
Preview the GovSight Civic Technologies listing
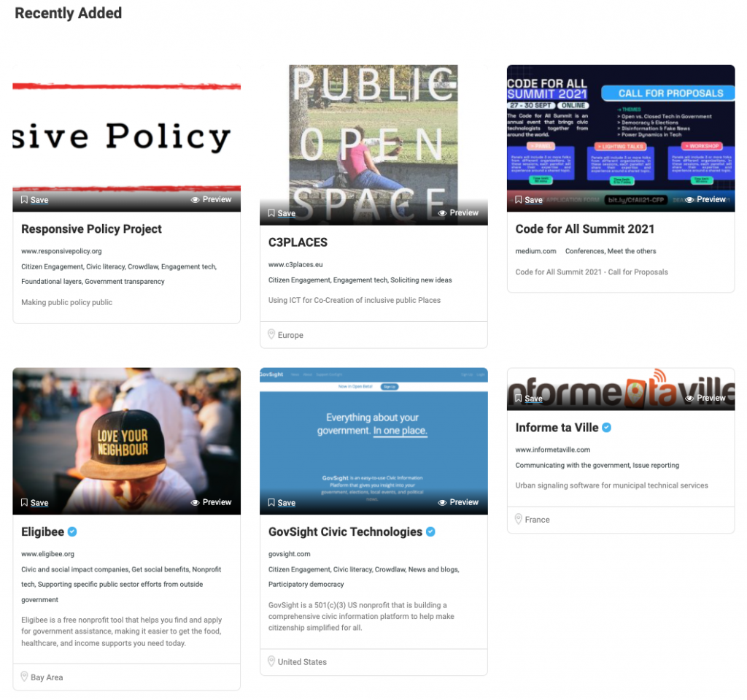click(x=458, y=502)
